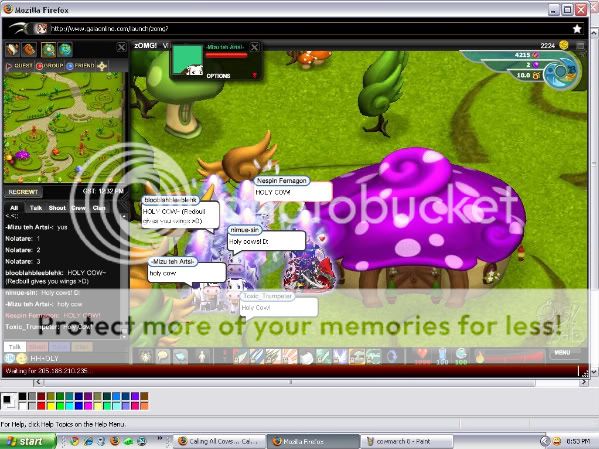Open the scroll icon in the game panel
This screenshot has height=449, width=599.
click(12, 49)
